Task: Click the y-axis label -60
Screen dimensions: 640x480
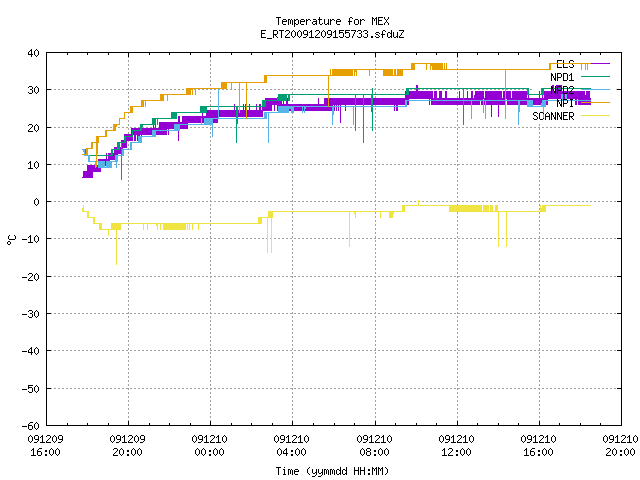Action: pyautogui.click(x=31, y=426)
